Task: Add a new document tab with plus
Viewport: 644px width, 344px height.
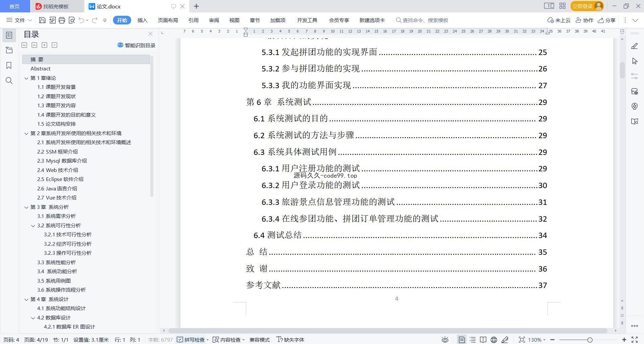Action: tap(197, 6)
